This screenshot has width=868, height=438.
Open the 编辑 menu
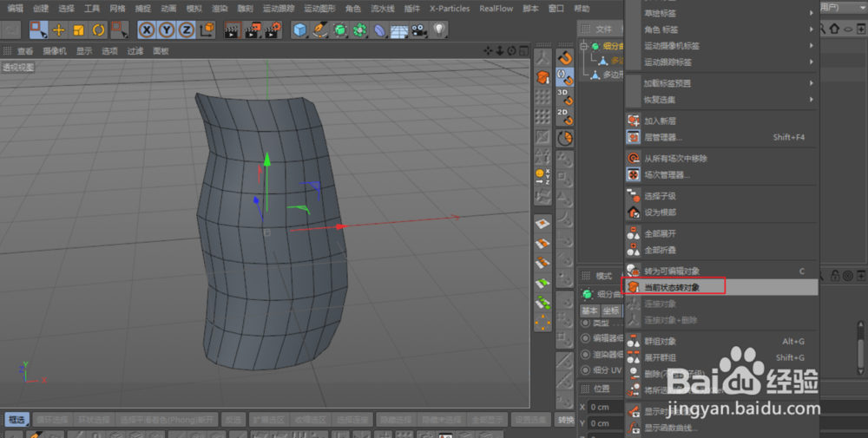tap(15, 9)
